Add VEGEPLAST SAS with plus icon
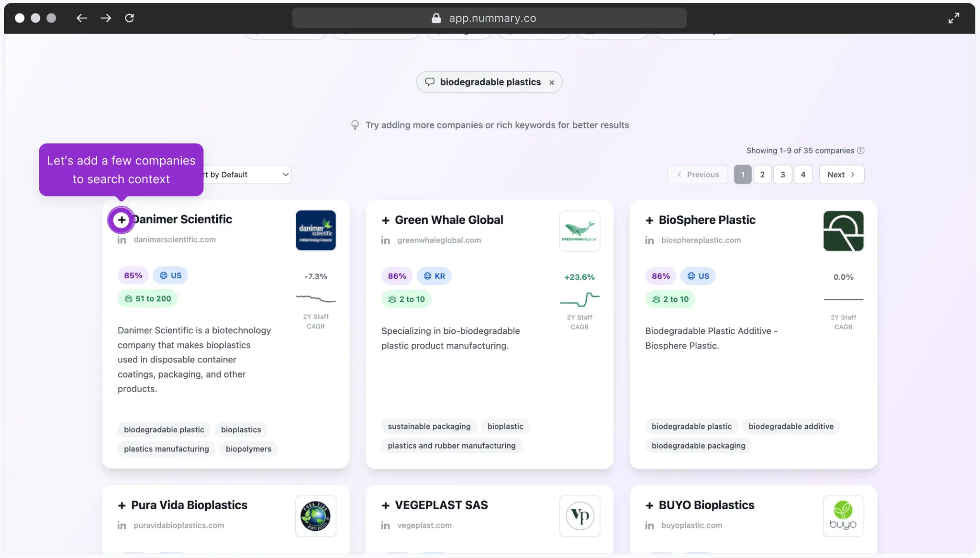The width and height of the screenshot is (980, 558). coord(385,505)
